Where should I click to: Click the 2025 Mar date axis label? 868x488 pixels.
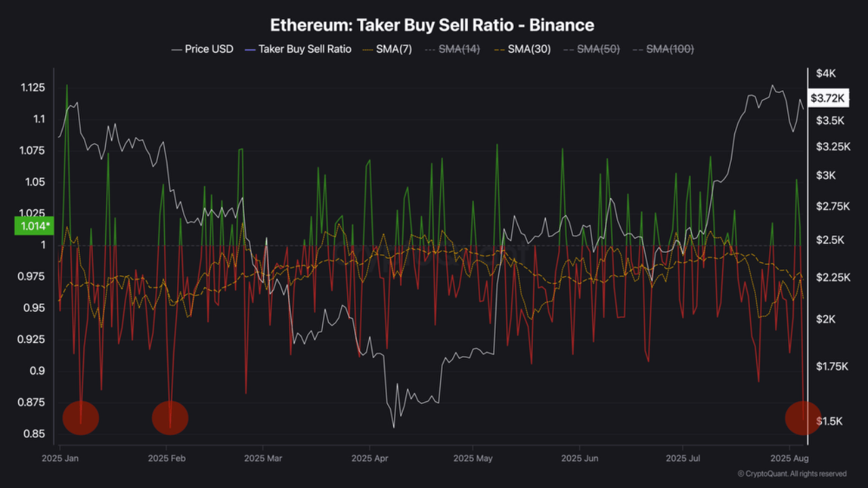click(x=264, y=459)
